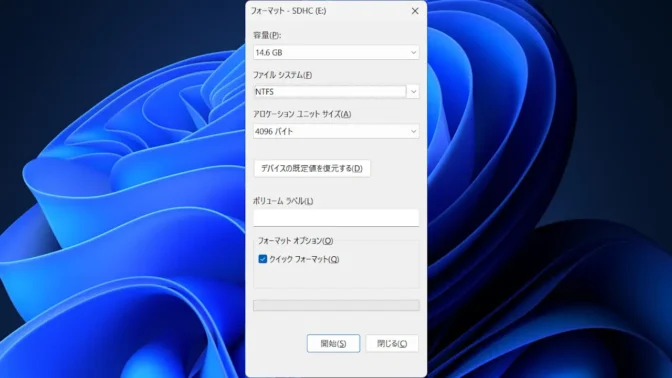Click the format progress bar
672x378 pixels.
[336, 305]
